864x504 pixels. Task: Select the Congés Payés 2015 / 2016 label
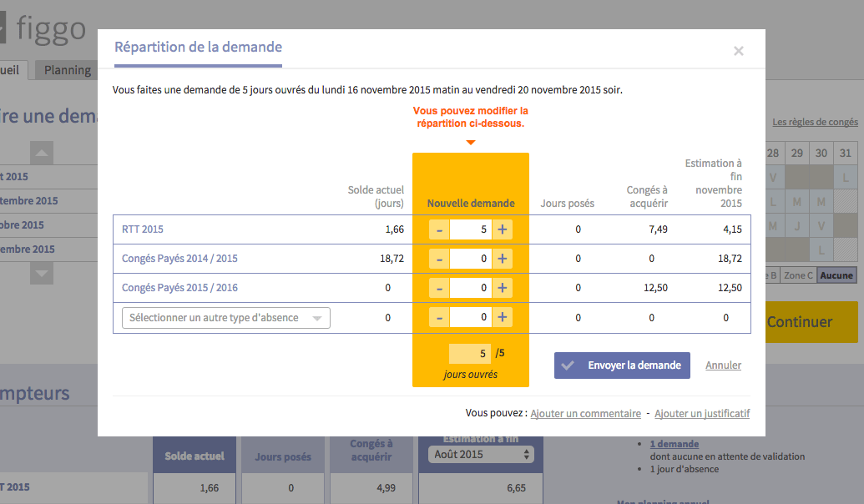[179, 288]
